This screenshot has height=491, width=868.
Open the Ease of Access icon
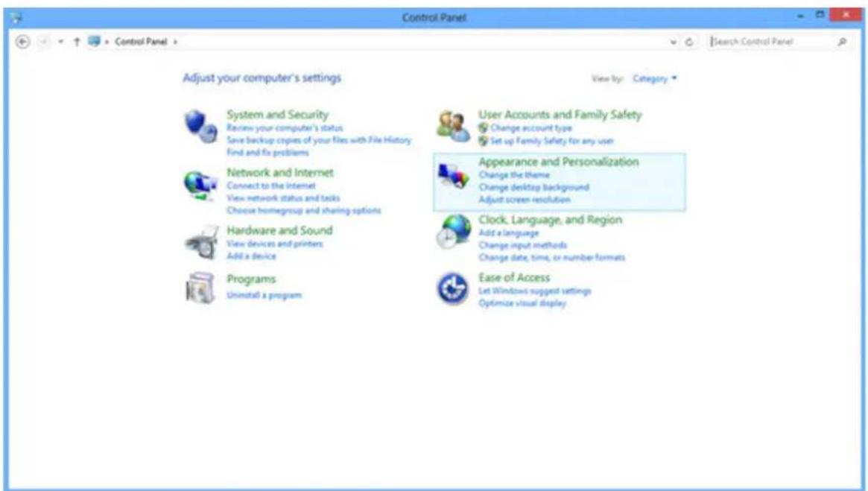(453, 288)
